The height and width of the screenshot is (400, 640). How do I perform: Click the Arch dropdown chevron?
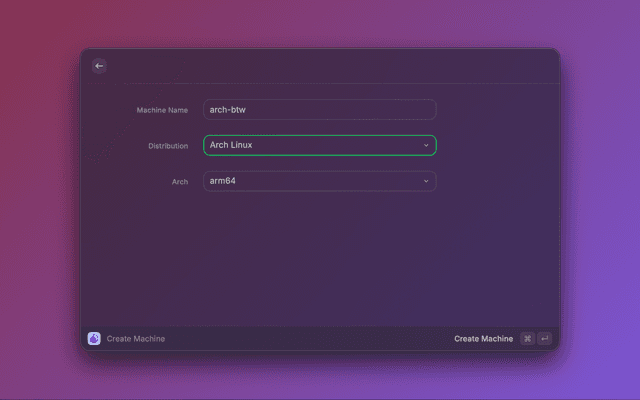[x=425, y=181]
